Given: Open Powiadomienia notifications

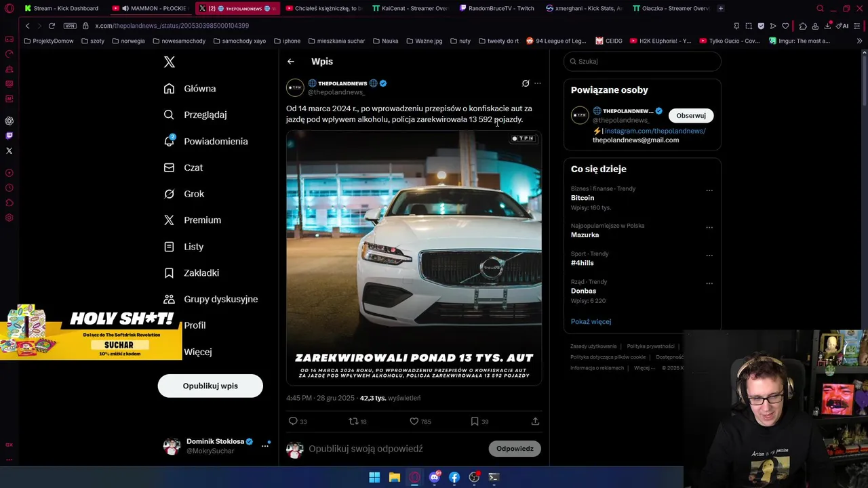Looking at the screenshot, I should pos(205,141).
